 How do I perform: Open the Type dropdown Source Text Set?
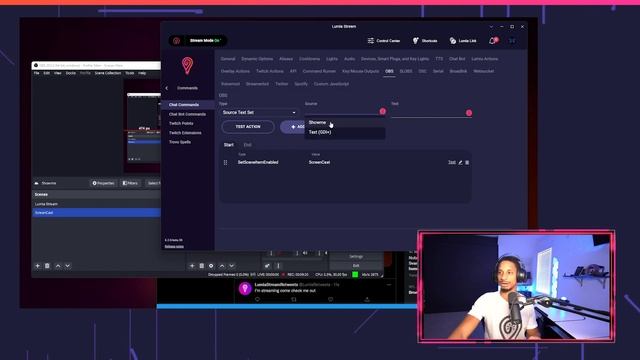pos(259,112)
